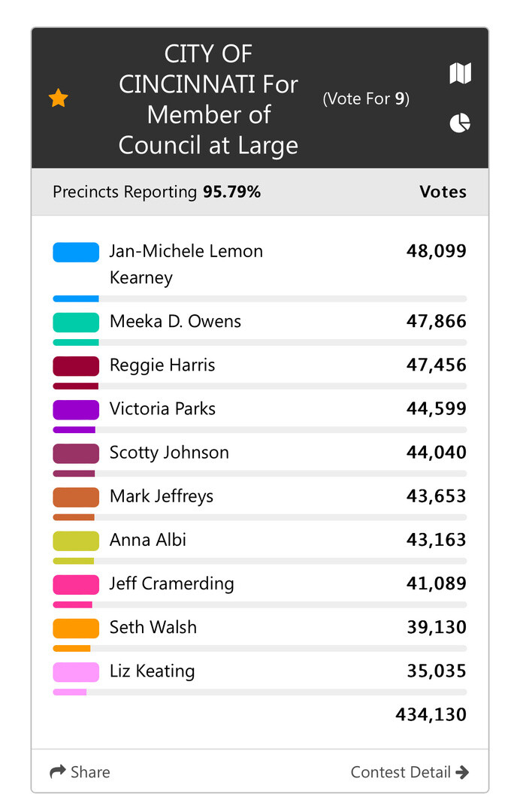
Task: Click the total votes figure 434,130
Action: pyautogui.click(x=431, y=715)
